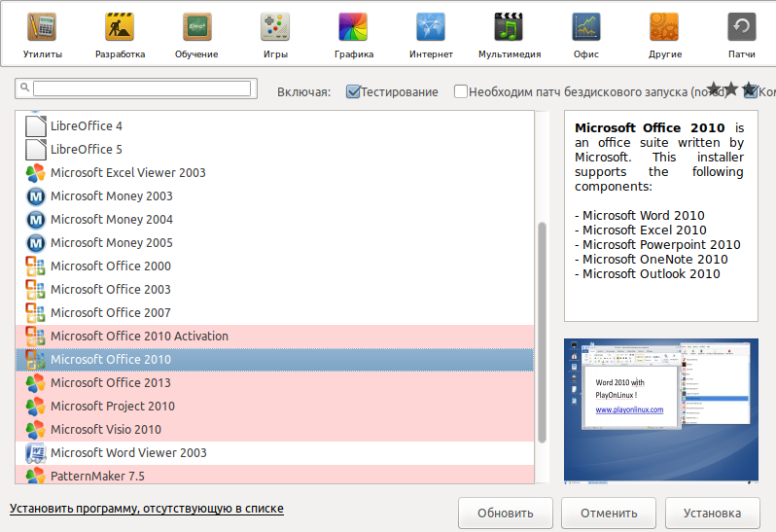Open the Офис category icon
Screen dimensions: 776x532
click(x=586, y=26)
